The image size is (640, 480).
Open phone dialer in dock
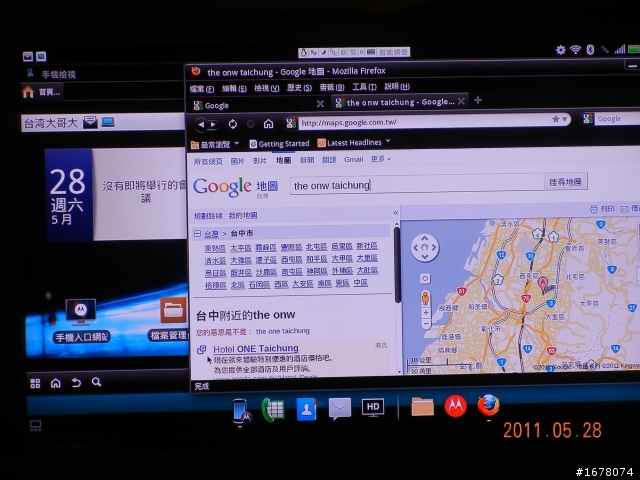[273, 410]
